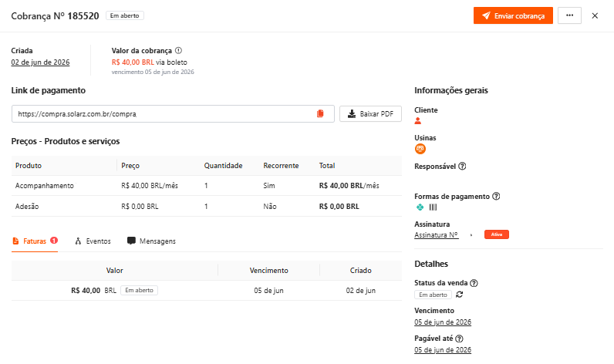Image resolution: width=614 pixels, height=364 pixels.
Task: Click the Baixar PDF button
Action: pyautogui.click(x=370, y=113)
